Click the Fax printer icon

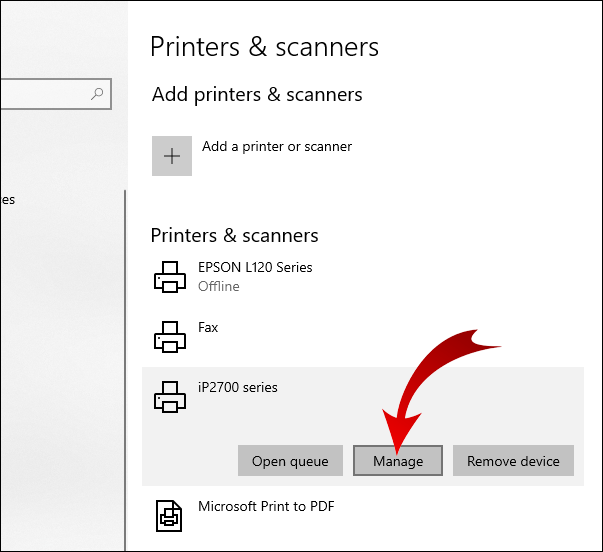point(170,337)
